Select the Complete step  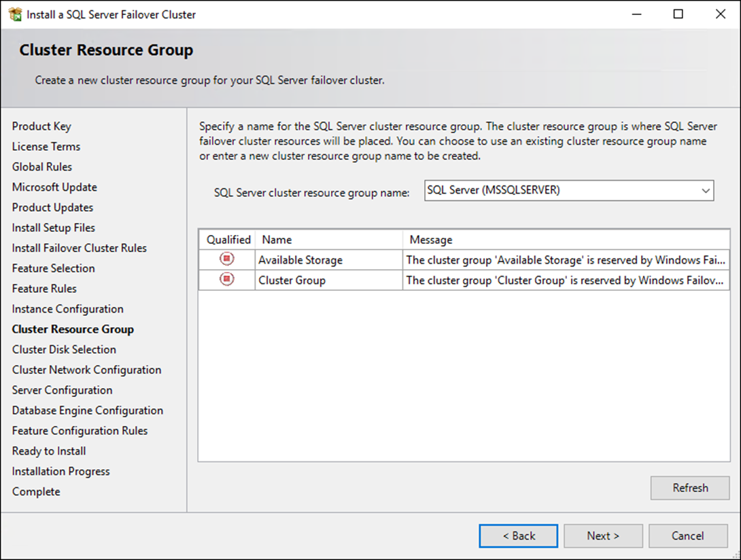click(36, 492)
